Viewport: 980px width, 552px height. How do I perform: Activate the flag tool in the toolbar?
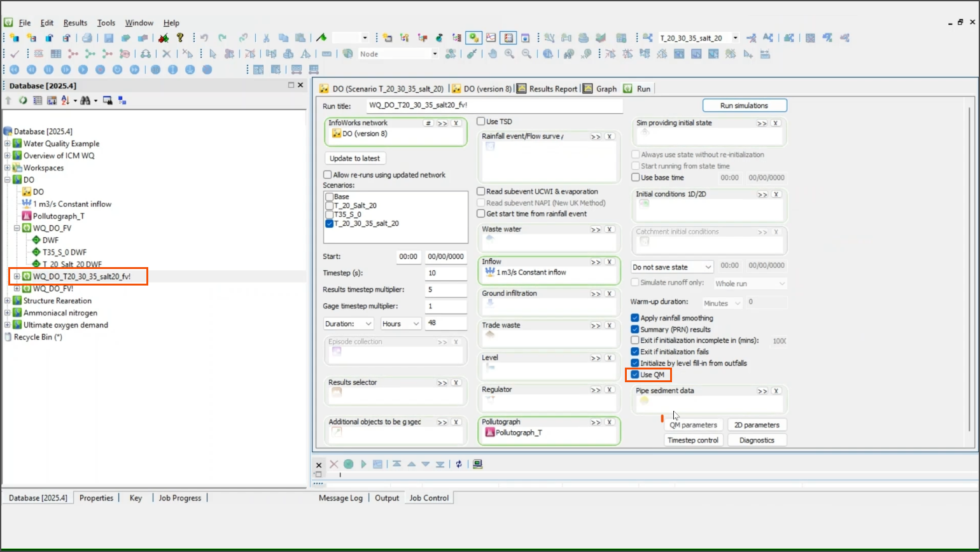click(x=322, y=38)
